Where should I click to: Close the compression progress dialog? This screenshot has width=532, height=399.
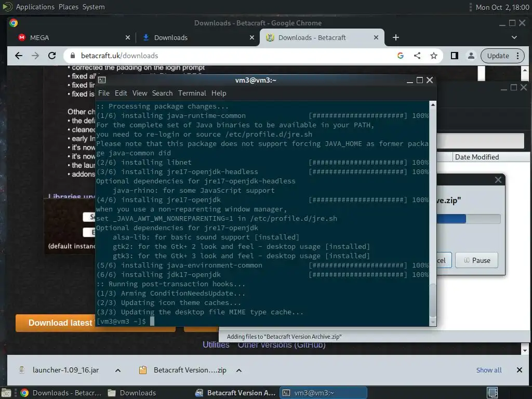tap(498, 180)
